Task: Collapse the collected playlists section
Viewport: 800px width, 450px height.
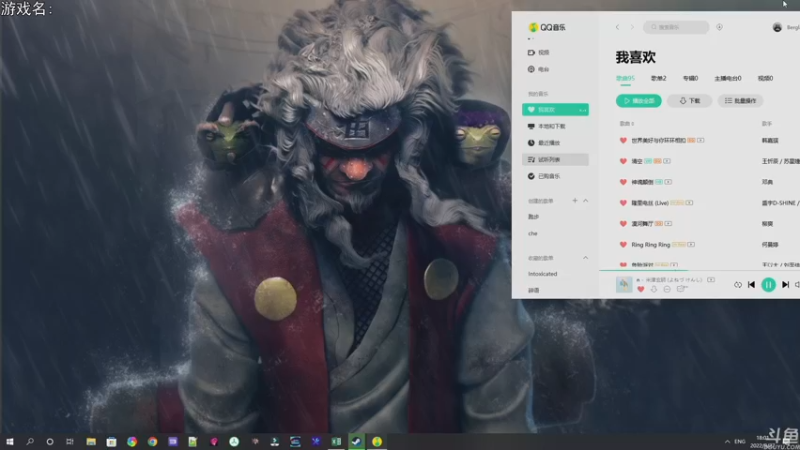Action: (586, 258)
